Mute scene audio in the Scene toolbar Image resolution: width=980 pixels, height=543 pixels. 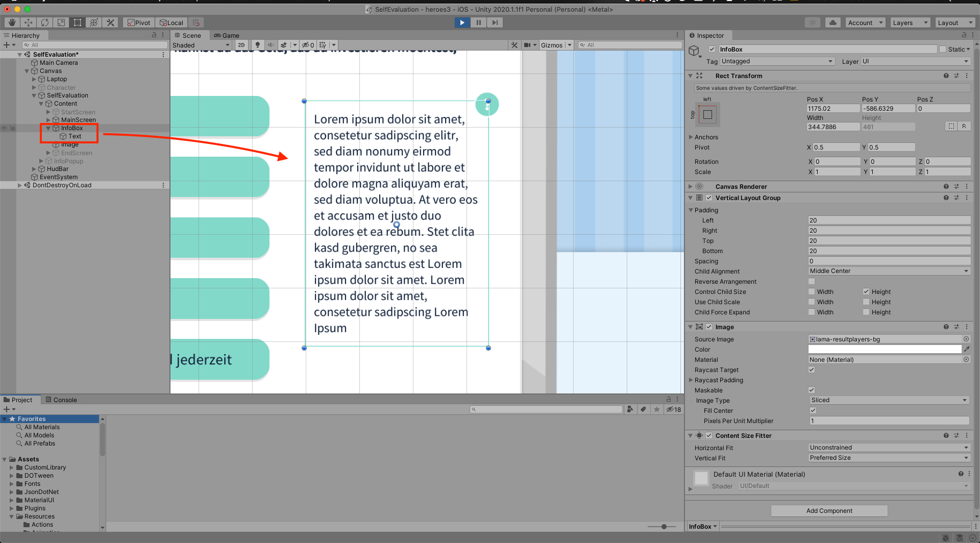point(271,45)
